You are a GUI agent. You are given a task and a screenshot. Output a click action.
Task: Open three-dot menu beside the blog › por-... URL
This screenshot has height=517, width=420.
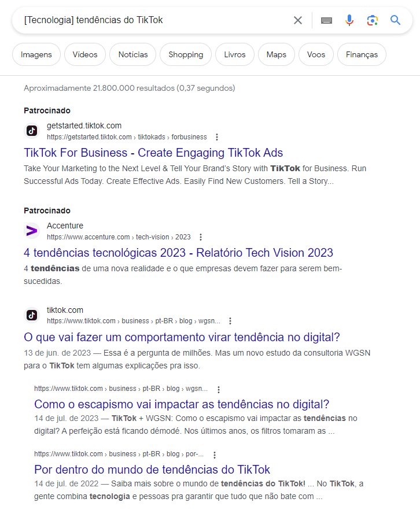pos(215,455)
